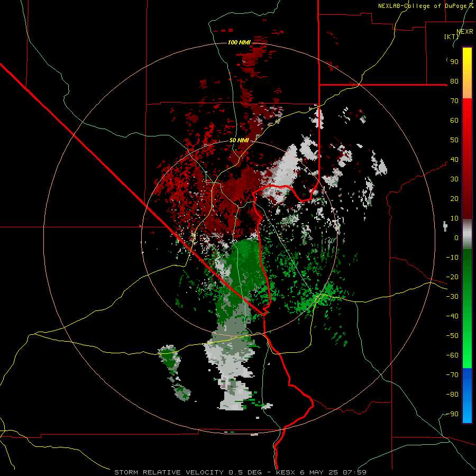Click the "100 NMI" range ring label
476x476 pixels.
[239, 42]
